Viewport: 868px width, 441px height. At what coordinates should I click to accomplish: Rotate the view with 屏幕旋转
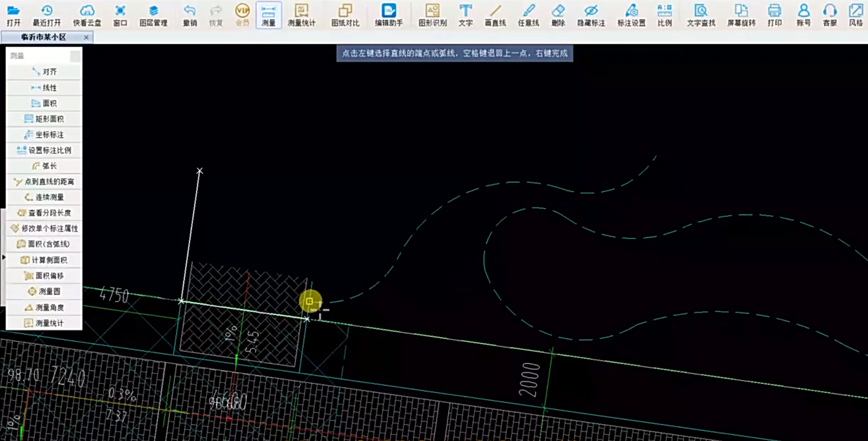pyautogui.click(x=741, y=15)
